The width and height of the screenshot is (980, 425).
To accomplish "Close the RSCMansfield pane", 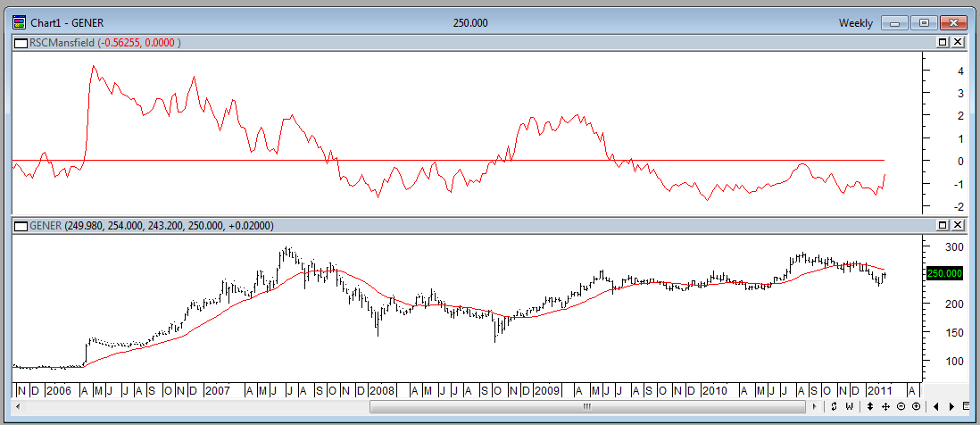I will click(x=957, y=42).
